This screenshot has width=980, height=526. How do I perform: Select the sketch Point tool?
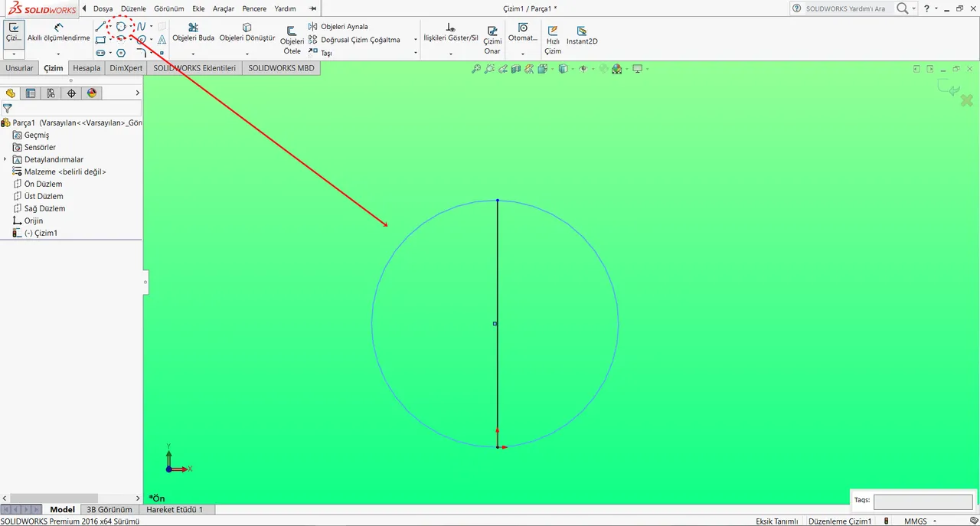point(162,53)
